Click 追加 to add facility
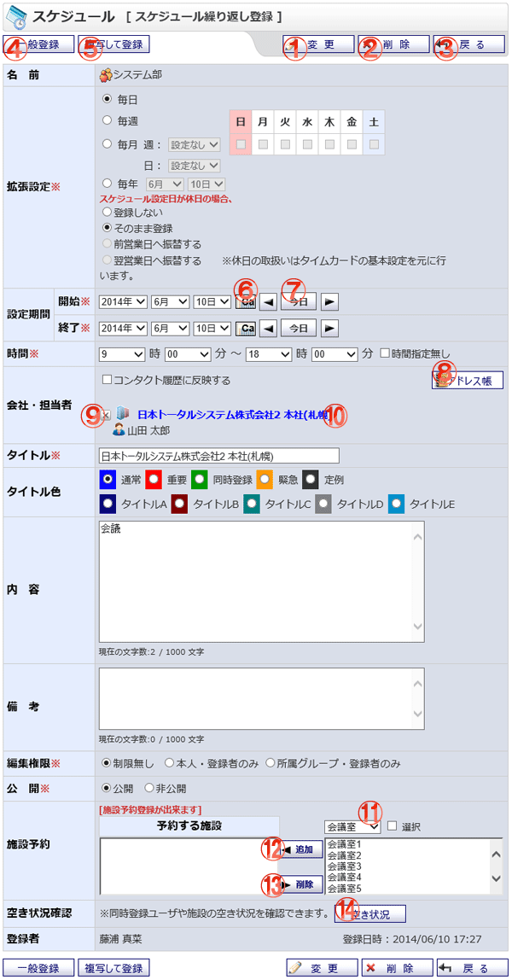The image size is (512, 980). [x=300, y=849]
